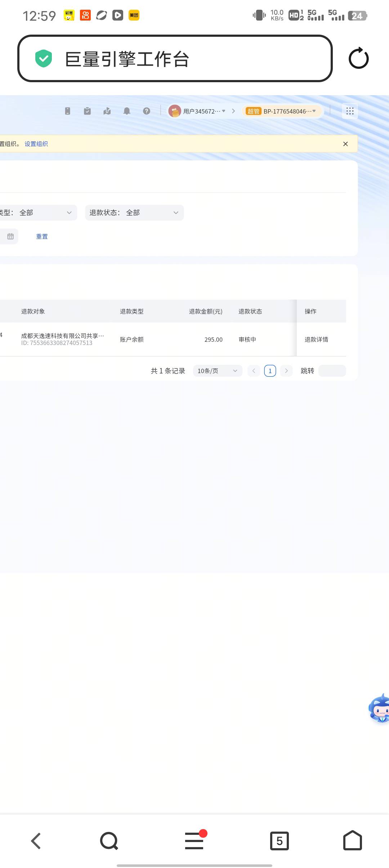Select page 1 in pagination
This screenshot has width=389, height=868.
click(x=270, y=371)
